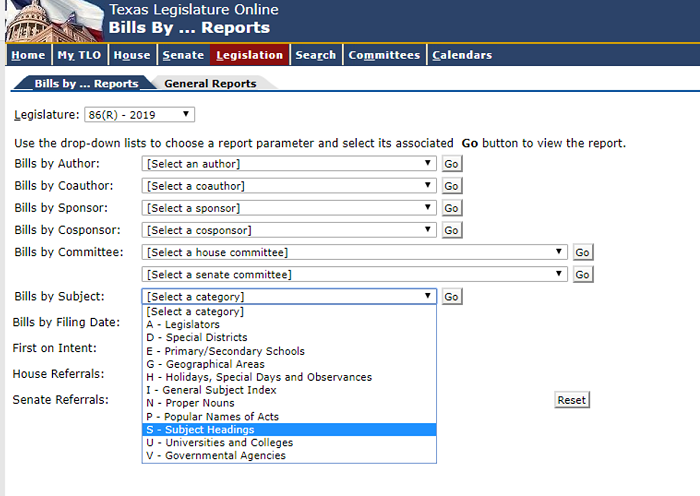Choose H - Holidays, Special Days and Observances
Viewport: 700px width, 496px height.
(289, 377)
